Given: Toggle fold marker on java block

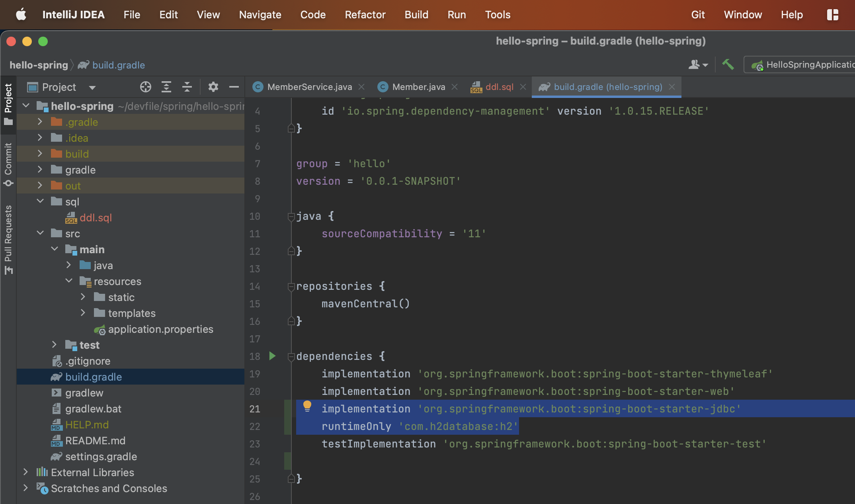Looking at the screenshot, I should click(291, 217).
